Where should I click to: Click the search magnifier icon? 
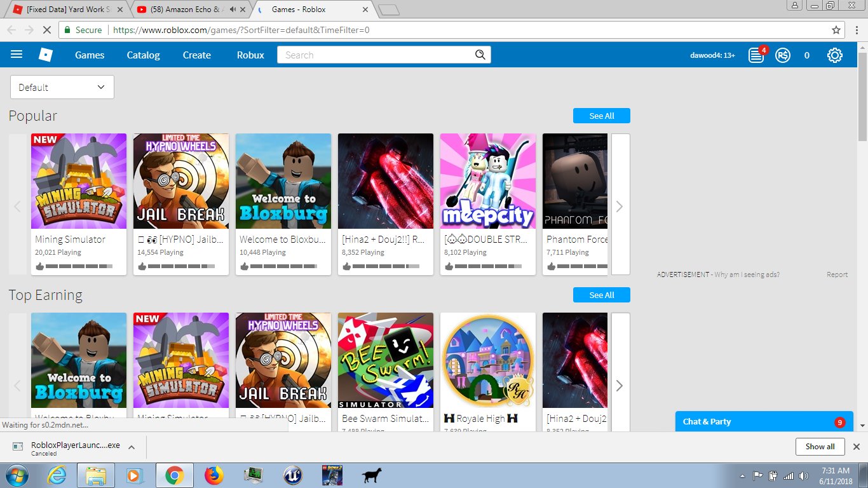click(480, 55)
